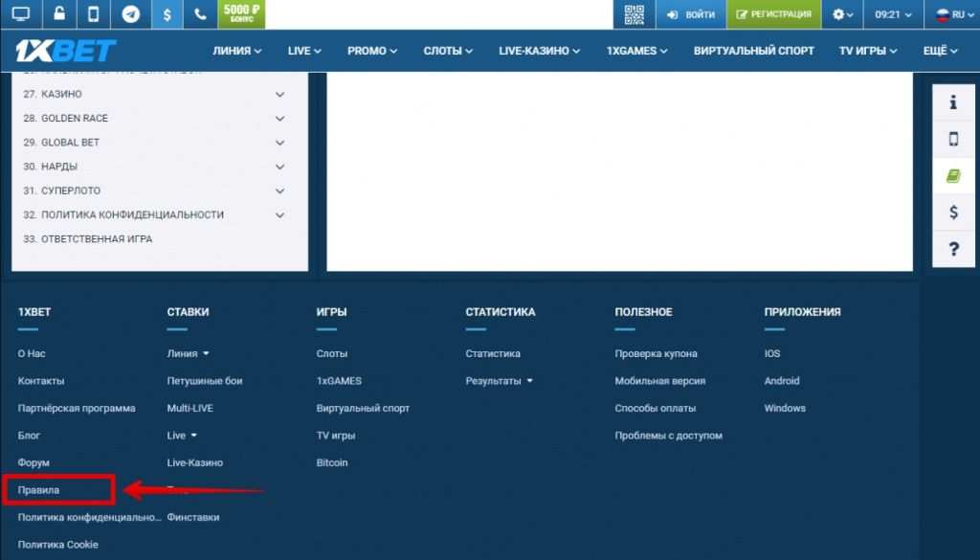Open the mobile phone app icon in top bar
Viewport: 980px width, 560px height.
click(x=93, y=13)
